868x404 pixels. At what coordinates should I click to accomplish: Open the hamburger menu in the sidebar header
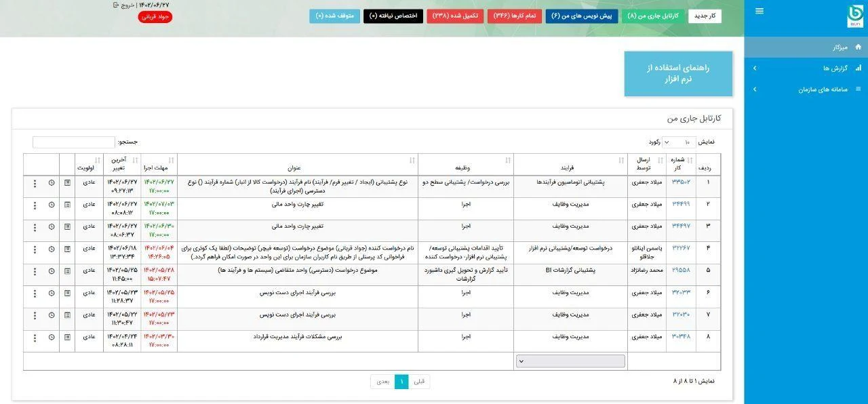point(759,11)
